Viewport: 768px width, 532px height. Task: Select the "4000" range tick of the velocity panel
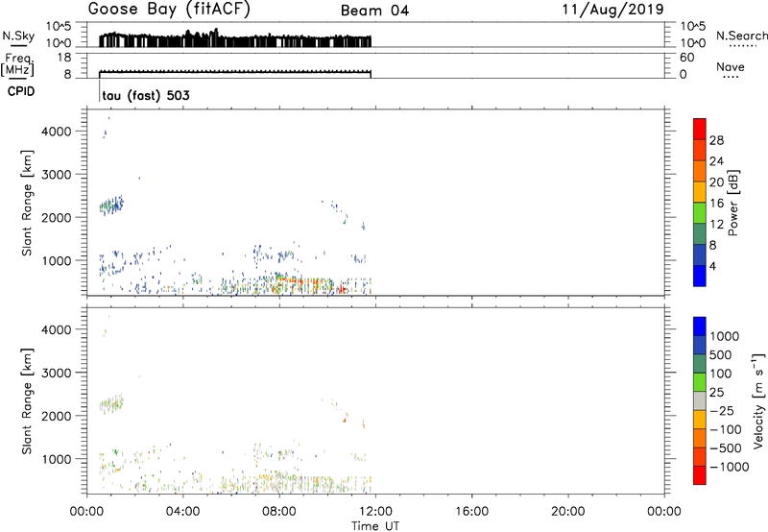pyautogui.click(x=56, y=329)
